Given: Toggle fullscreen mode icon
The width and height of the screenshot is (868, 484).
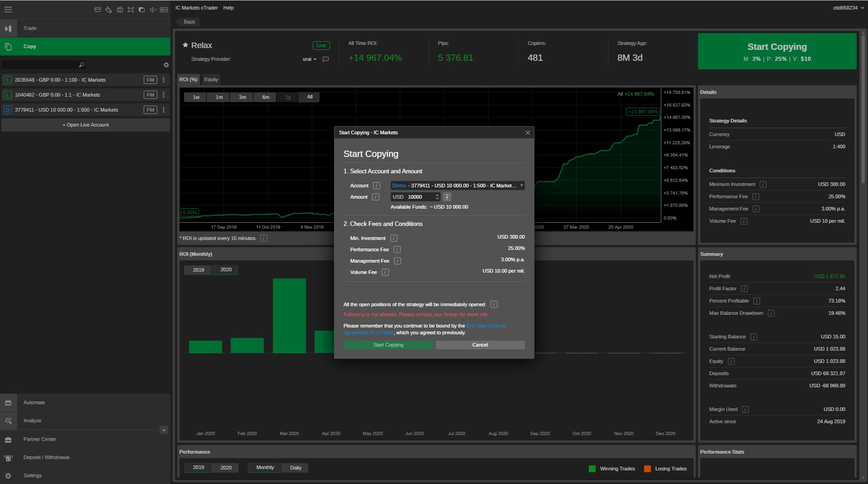Looking at the screenshot, I should tap(131, 10).
